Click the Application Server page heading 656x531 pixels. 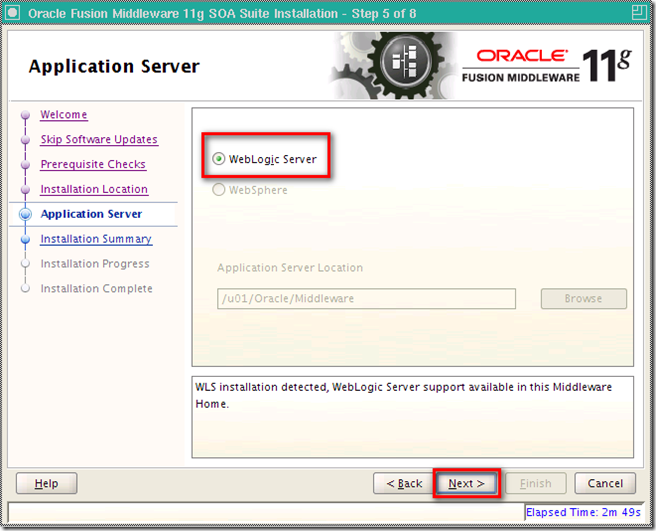coord(114,67)
